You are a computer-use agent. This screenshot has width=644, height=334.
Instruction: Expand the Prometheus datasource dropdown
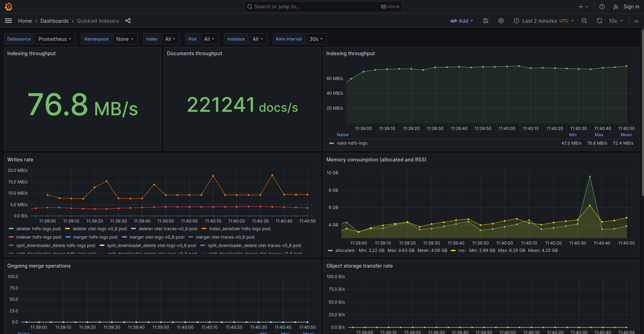pos(55,39)
